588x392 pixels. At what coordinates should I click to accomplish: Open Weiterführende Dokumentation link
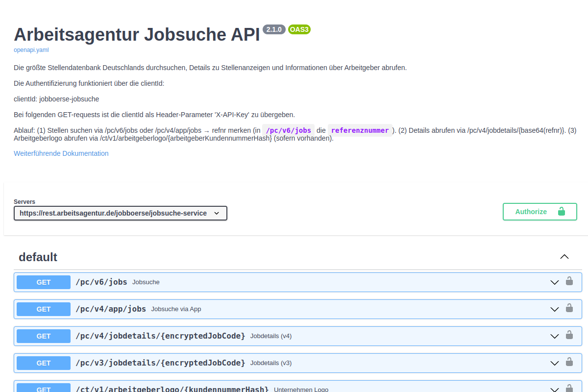61,153
